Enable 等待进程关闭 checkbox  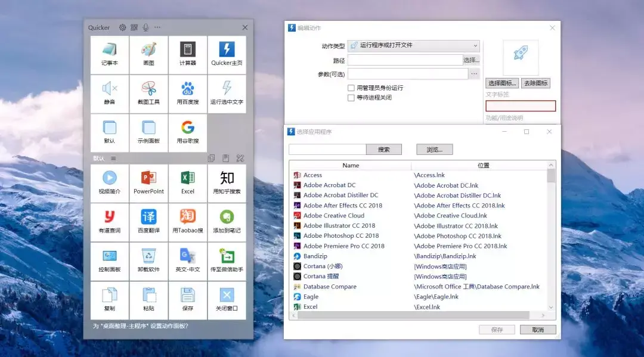351,98
